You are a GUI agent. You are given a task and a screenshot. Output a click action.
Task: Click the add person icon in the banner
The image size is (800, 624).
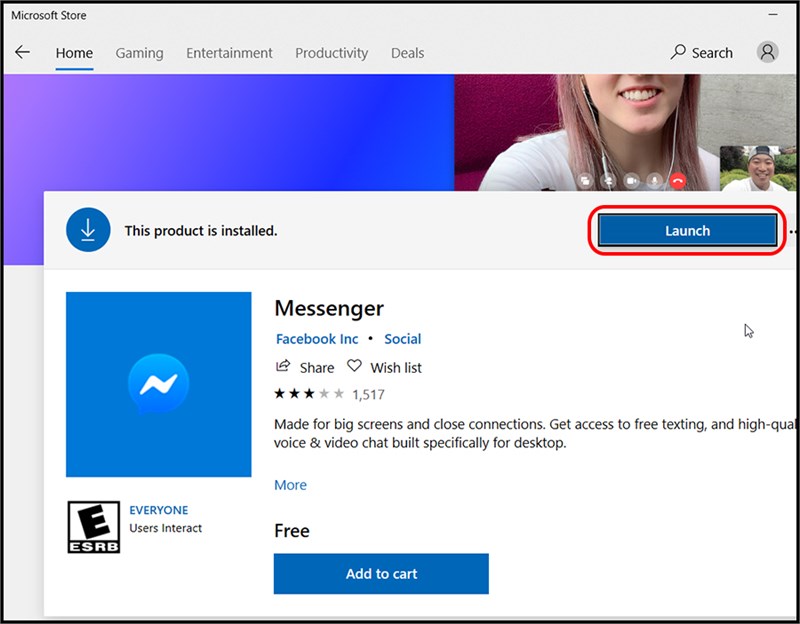[x=609, y=180]
